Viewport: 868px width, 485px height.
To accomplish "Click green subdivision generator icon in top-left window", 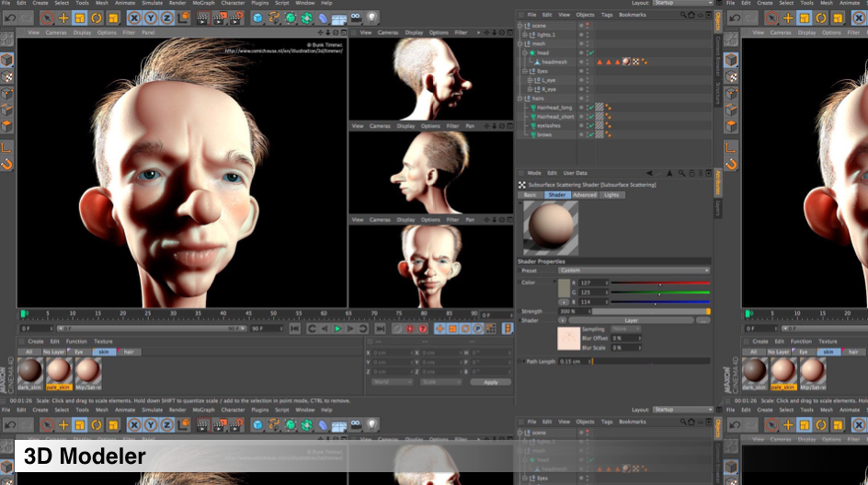I will 291,18.
